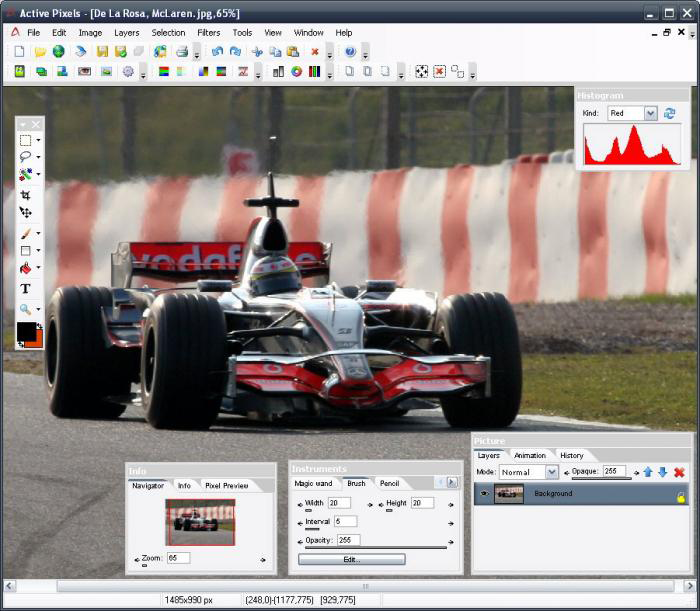
Task: Select the rectangular marquee tool
Action: pos(25,140)
